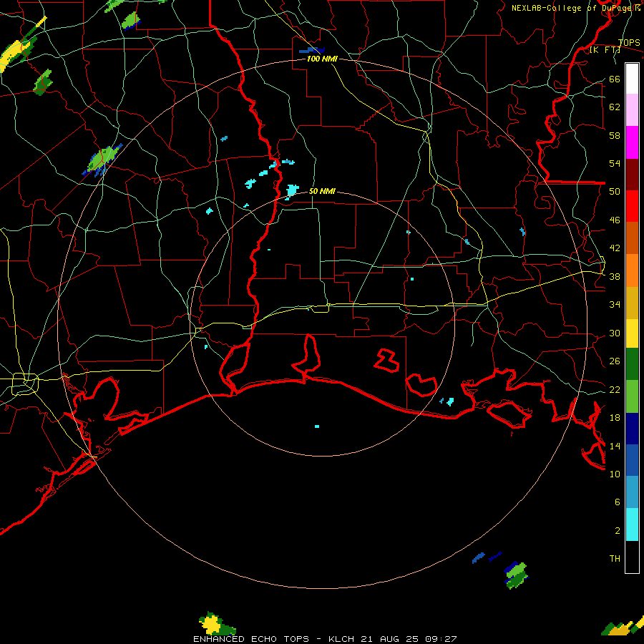Click the "54" legend value
The image size is (644, 644).
pos(615,163)
